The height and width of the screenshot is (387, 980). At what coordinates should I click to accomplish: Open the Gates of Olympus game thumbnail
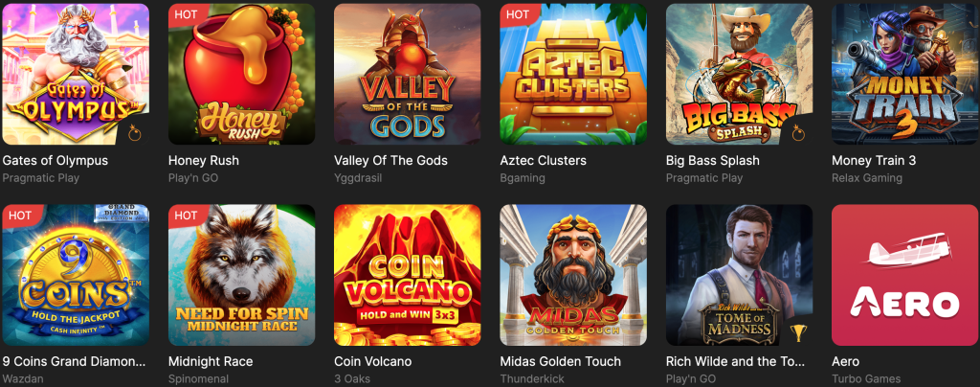[x=76, y=74]
